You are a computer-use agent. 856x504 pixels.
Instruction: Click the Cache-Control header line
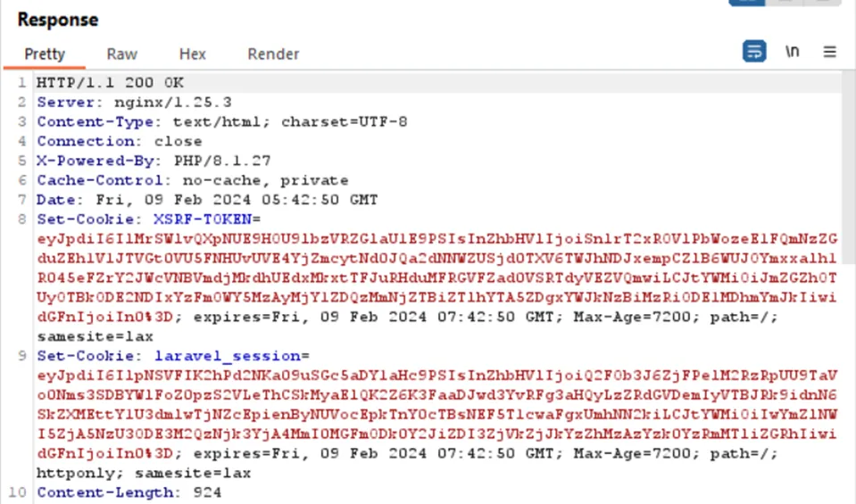(x=192, y=180)
